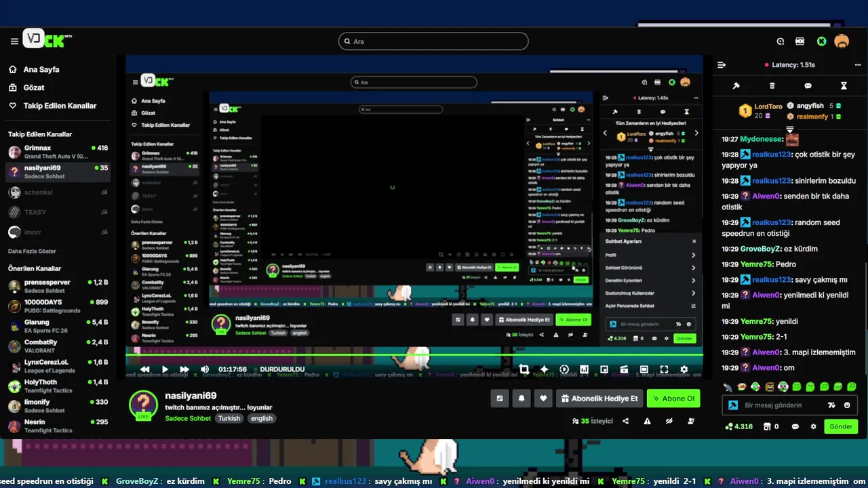The image size is (868, 488).
Task: Click the LordToro leaderboard entry
Action: [x=760, y=111]
